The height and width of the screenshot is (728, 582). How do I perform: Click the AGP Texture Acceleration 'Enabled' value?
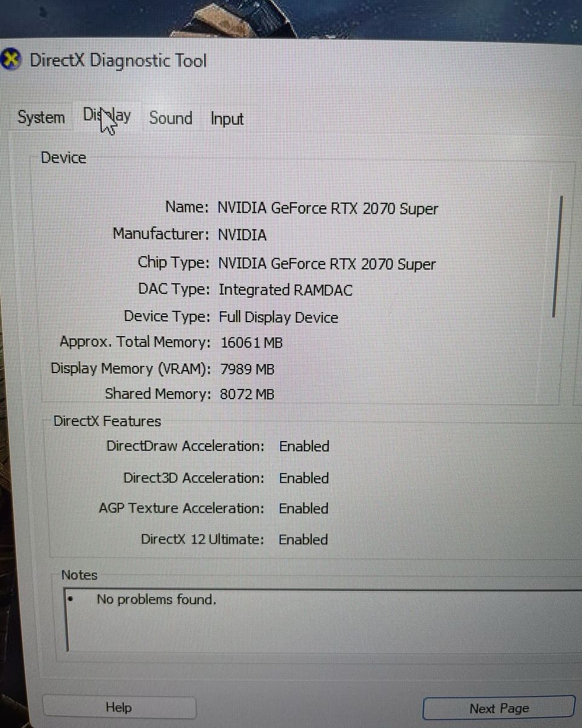304,508
